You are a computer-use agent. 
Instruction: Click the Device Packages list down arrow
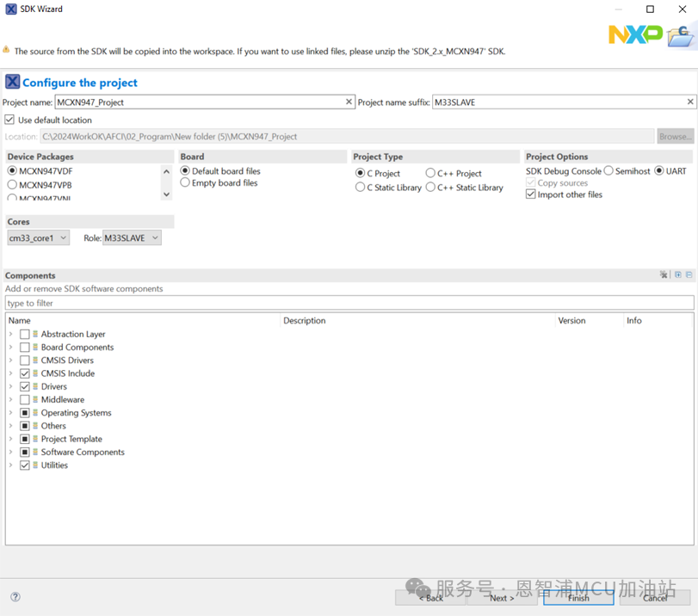click(x=166, y=194)
